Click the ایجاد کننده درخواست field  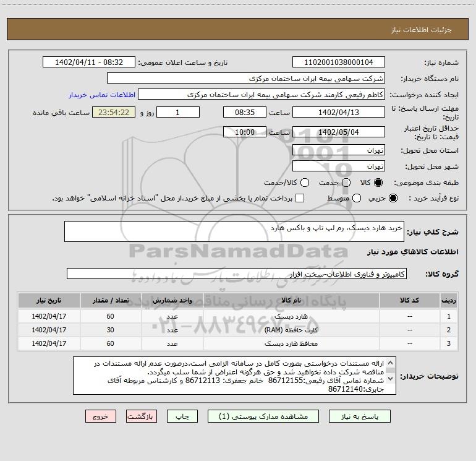[261, 95]
